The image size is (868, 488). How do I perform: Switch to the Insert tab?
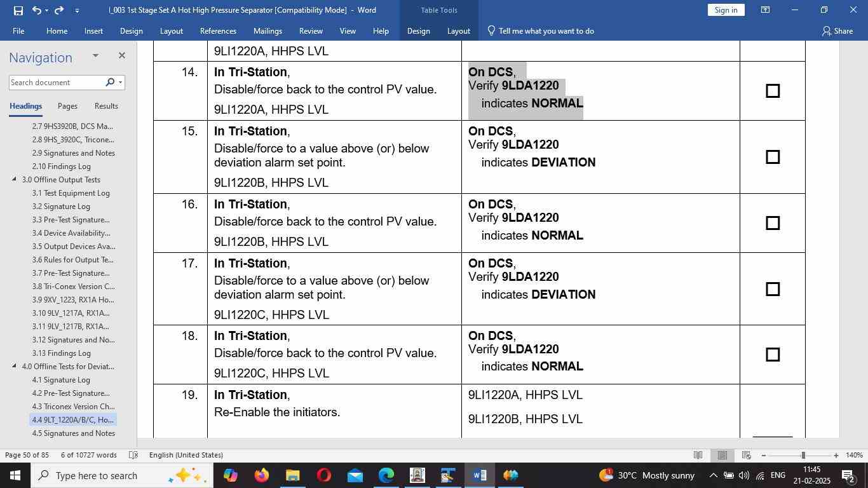coord(93,30)
